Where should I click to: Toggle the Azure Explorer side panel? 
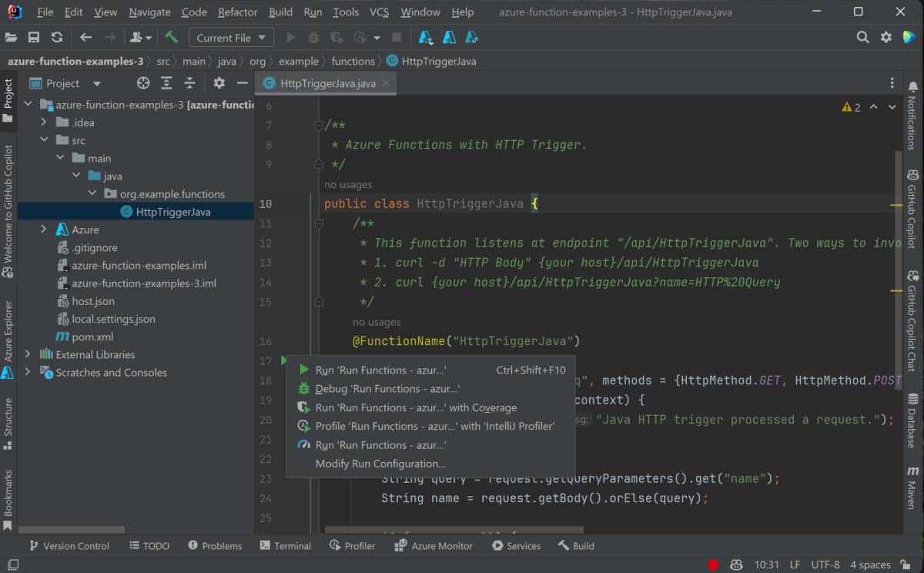point(8,339)
